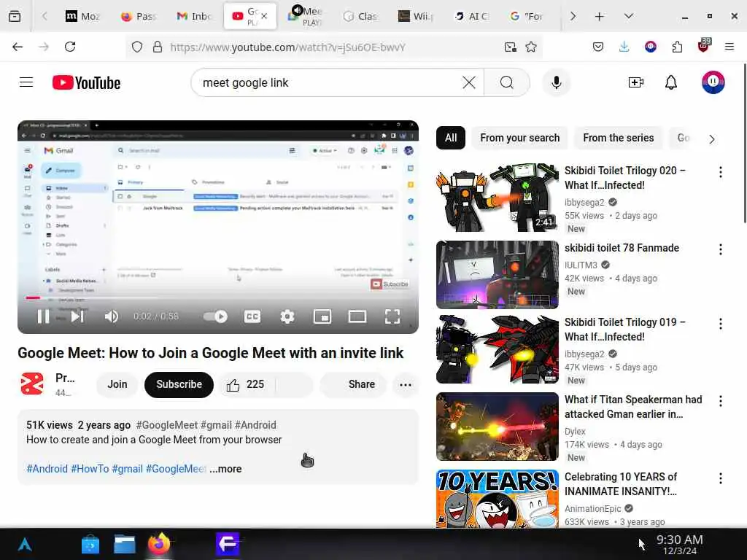Open the #GoogleMeet hashtag link above the description
The height and width of the screenshot is (560, 747).
point(167,425)
